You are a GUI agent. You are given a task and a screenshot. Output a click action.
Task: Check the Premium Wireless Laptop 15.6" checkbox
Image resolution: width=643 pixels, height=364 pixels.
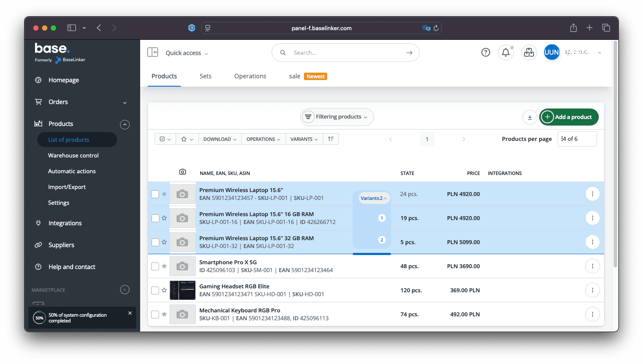pyautogui.click(x=155, y=194)
